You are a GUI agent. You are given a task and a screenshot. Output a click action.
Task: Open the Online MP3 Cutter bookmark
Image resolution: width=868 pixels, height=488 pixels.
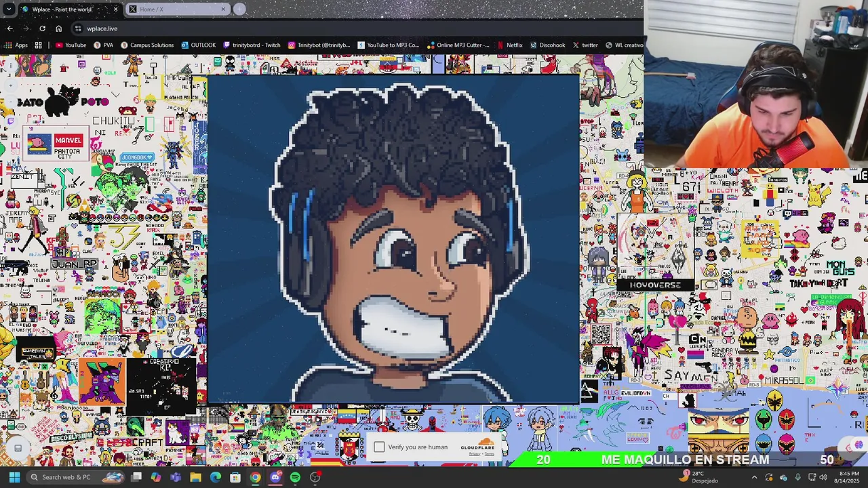[x=458, y=45]
